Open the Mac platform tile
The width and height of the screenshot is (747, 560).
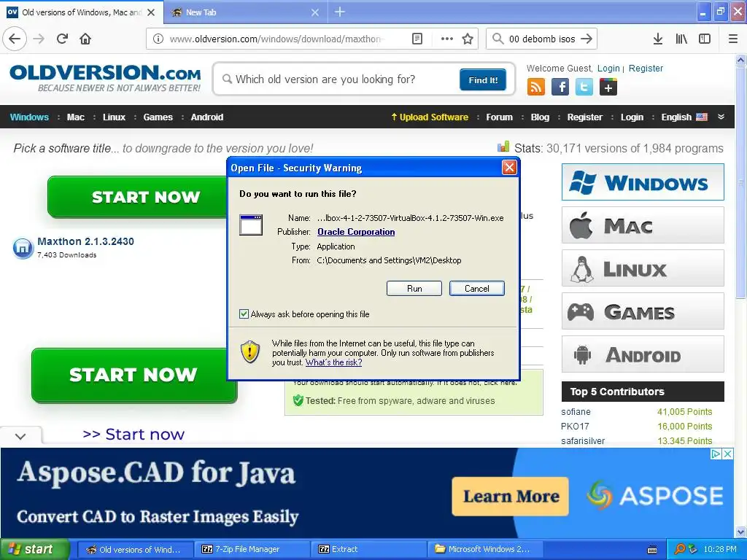643,225
